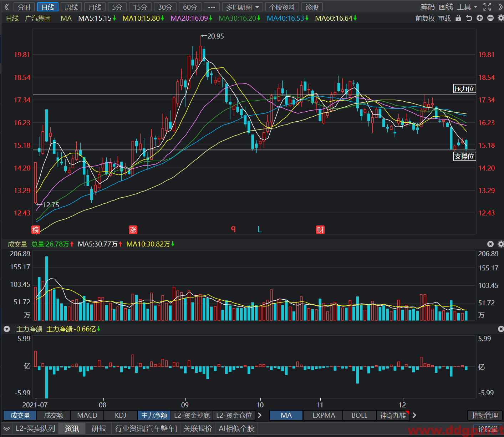The width and height of the screenshot is (504, 437).
Task: Switch to the MACD indicator tab
Action: (x=87, y=415)
